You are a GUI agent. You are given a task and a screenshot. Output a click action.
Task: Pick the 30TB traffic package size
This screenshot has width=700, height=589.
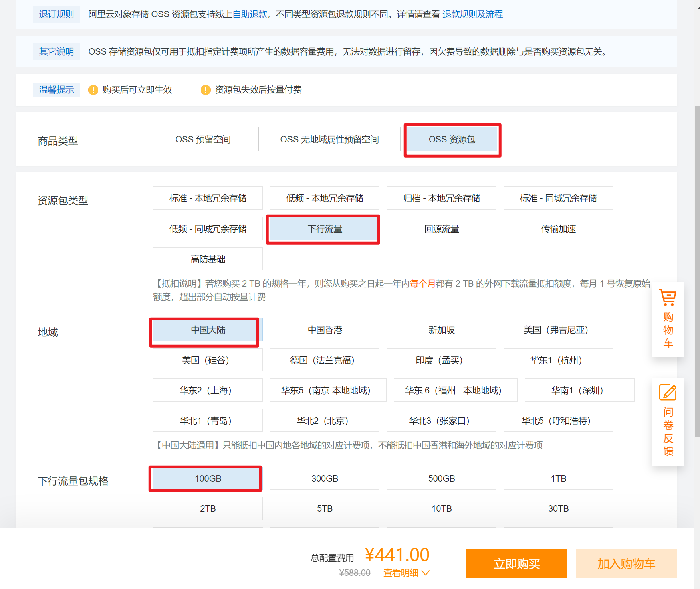tap(559, 508)
